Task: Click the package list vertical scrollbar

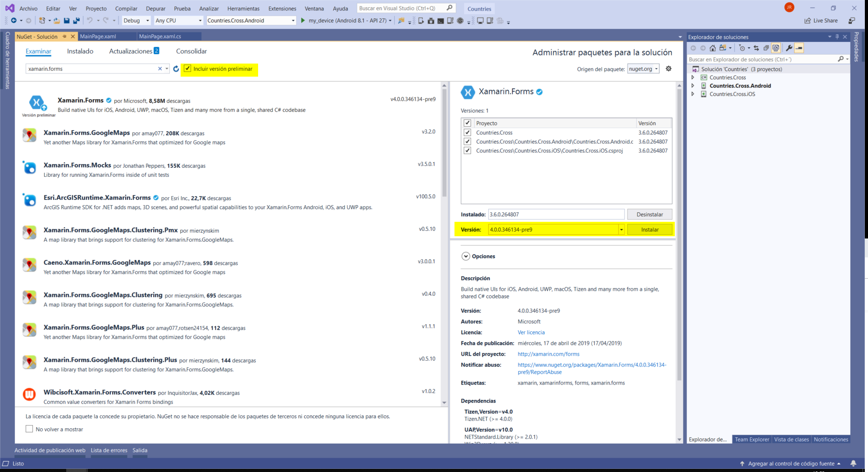Action: 444,142
